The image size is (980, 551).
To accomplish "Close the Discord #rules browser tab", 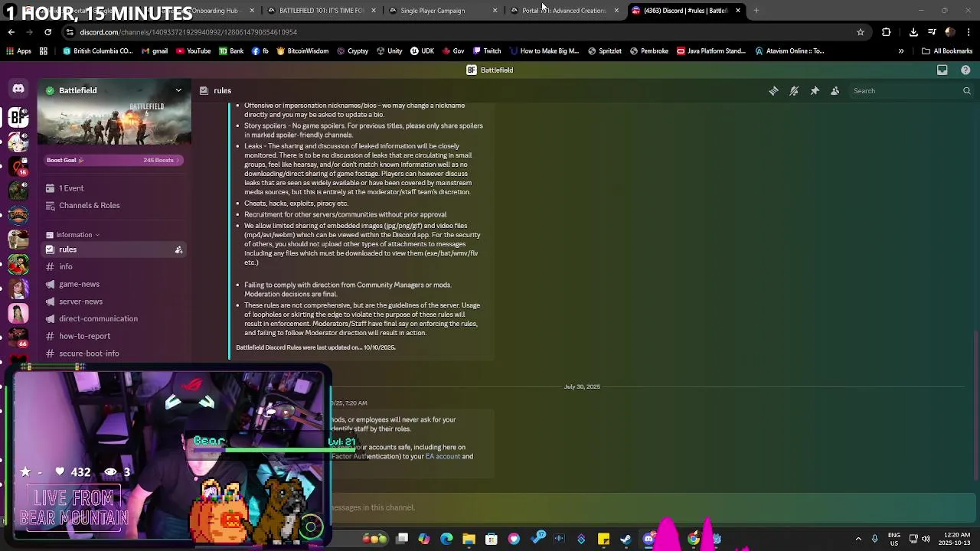I will pos(738,11).
